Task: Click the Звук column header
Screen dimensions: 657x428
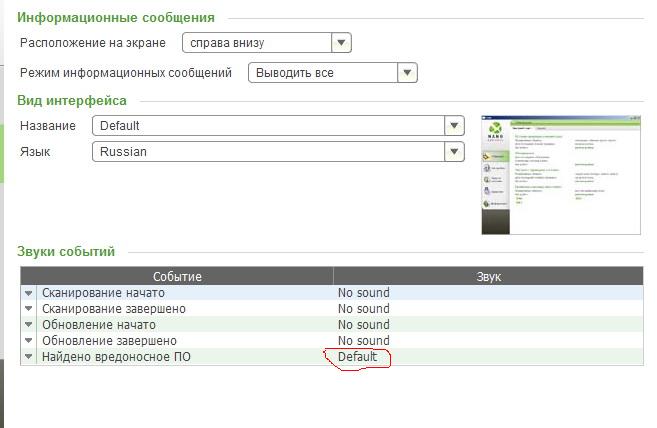Action: (x=488, y=276)
